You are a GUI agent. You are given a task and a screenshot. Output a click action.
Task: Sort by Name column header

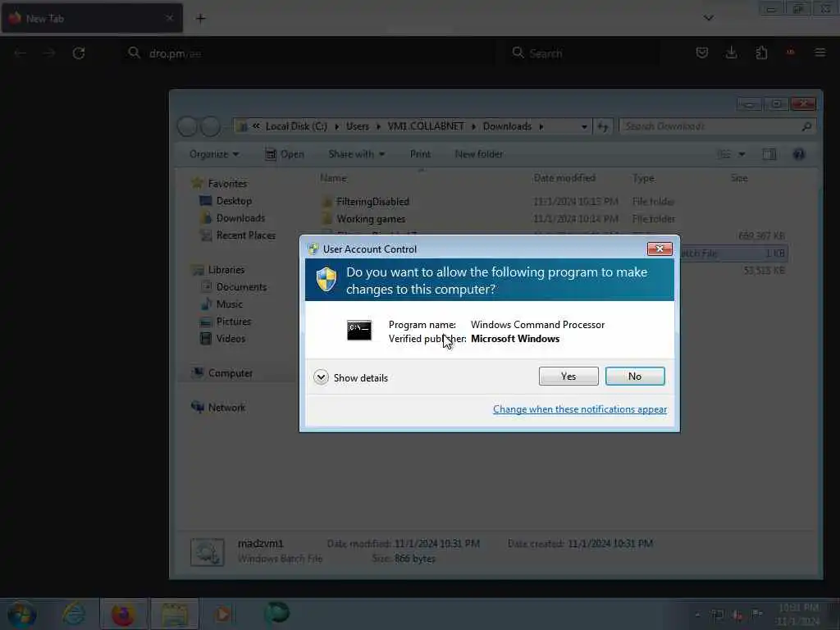point(333,178)
